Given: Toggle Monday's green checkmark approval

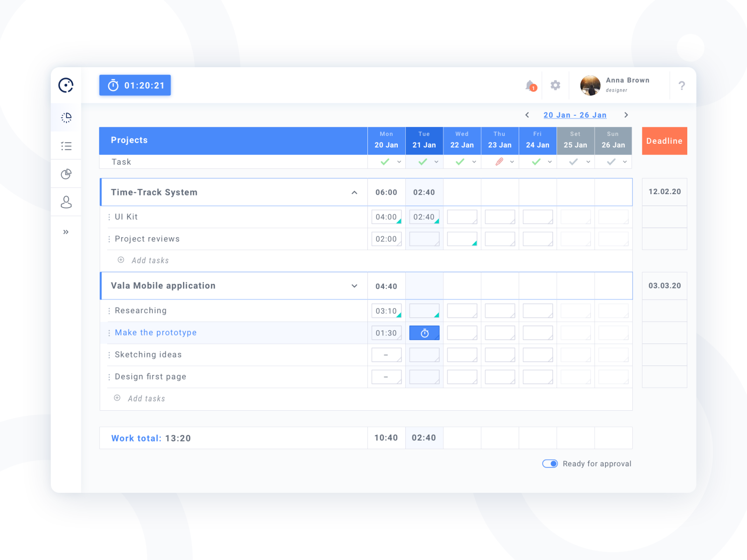Looking at the screenshot, I should pos(384,161).
